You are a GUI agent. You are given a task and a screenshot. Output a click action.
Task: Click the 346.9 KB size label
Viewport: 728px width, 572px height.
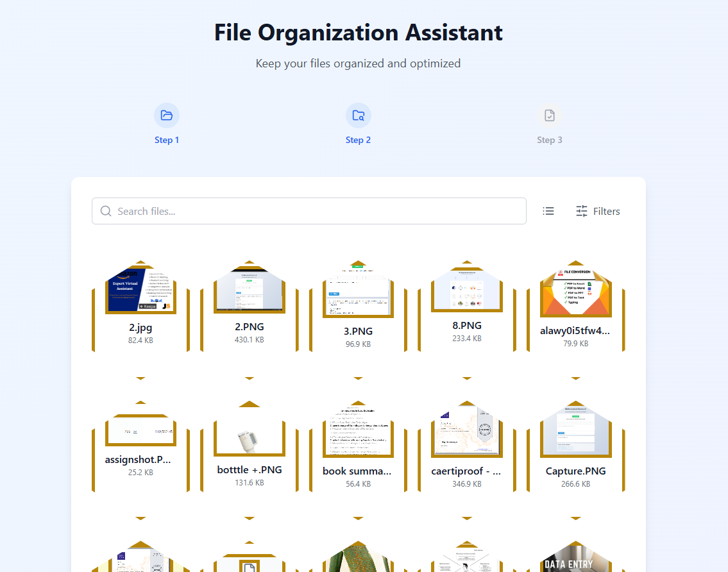[467, 484]
